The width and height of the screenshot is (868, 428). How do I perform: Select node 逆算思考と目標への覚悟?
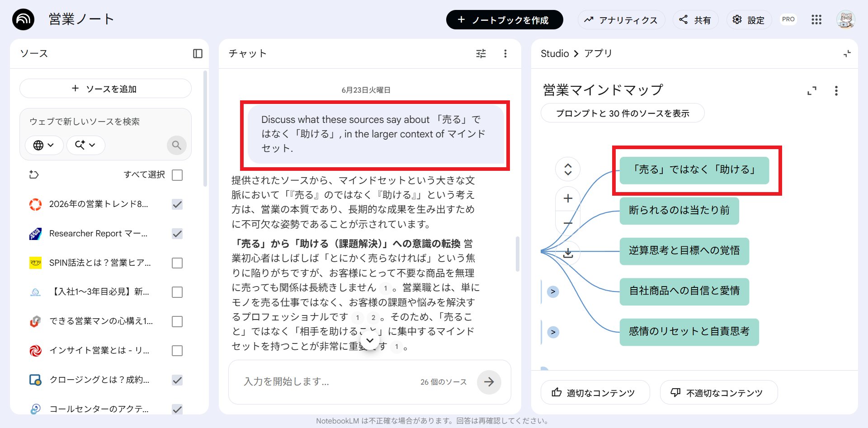[684, 251]
